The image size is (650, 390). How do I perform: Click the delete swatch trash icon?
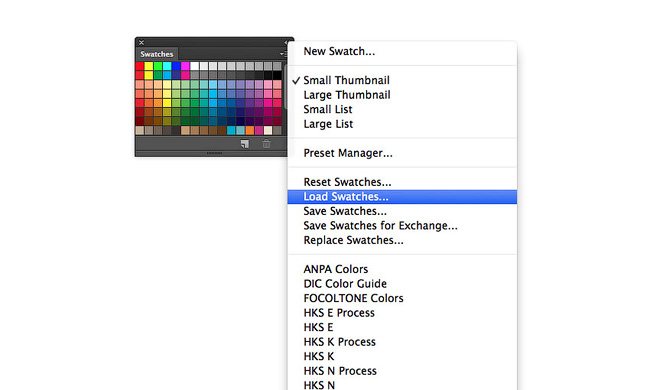point(266,144)
